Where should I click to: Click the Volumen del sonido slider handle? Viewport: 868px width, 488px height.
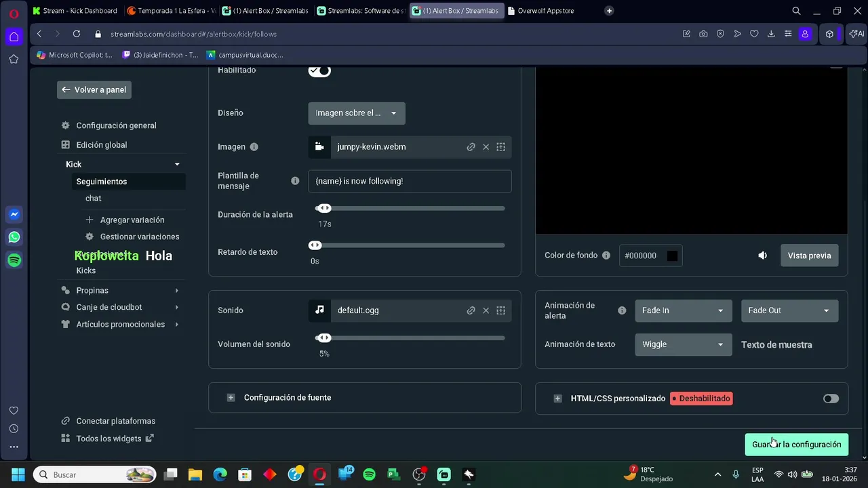click(324, 338)
